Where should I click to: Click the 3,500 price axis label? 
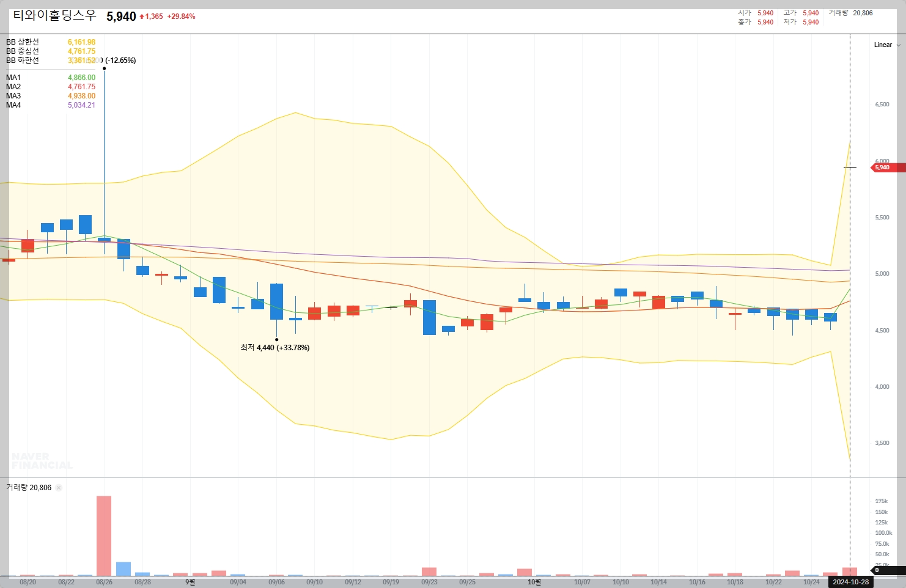click(882, 443)
